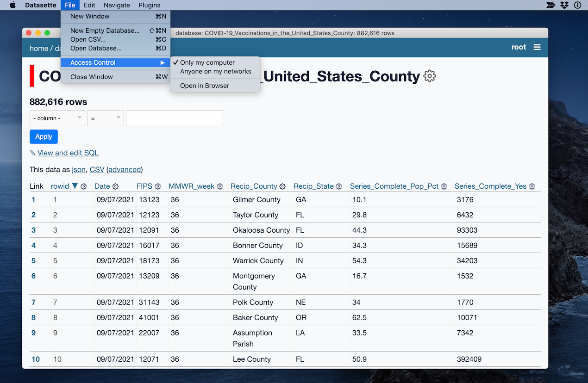
Task: Select the 'Only my computer' access option
Action: 207,62
